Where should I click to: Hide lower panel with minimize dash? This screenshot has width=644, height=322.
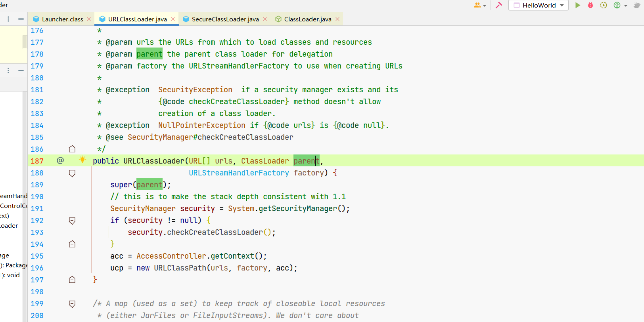(x=21, y=70)
